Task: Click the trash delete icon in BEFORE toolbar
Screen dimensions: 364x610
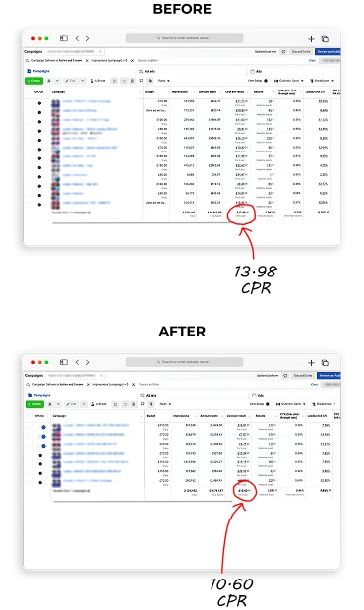Action: [132, 81]
